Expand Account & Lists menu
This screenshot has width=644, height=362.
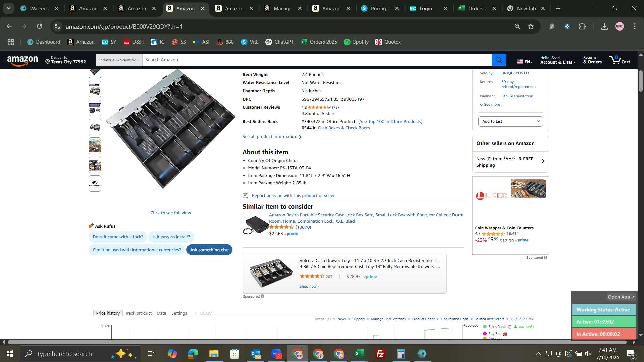coord(557,60)
